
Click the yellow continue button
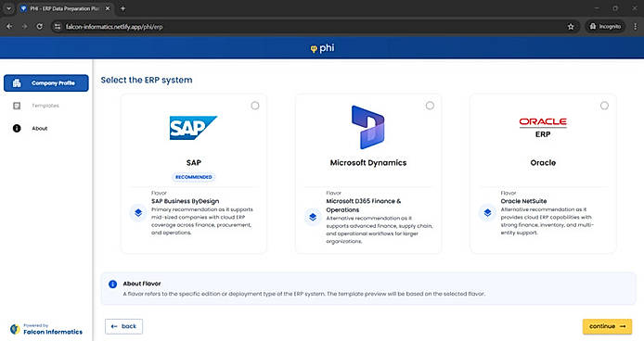pos(607,327)
